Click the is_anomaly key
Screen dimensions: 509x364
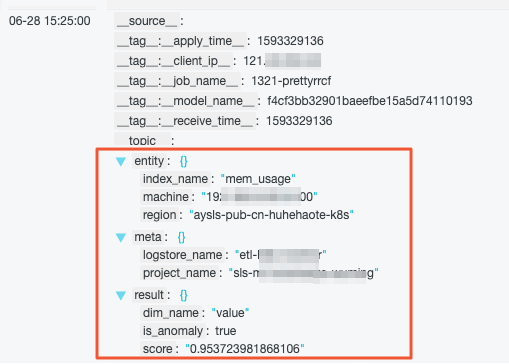(x=173, y=331)
